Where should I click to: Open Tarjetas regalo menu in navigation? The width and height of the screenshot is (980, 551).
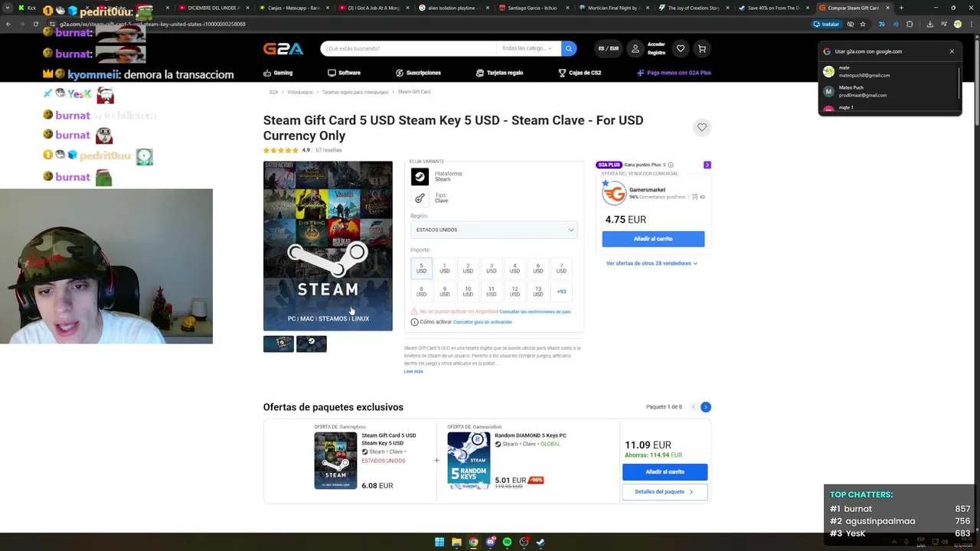[x=499, y=73]
